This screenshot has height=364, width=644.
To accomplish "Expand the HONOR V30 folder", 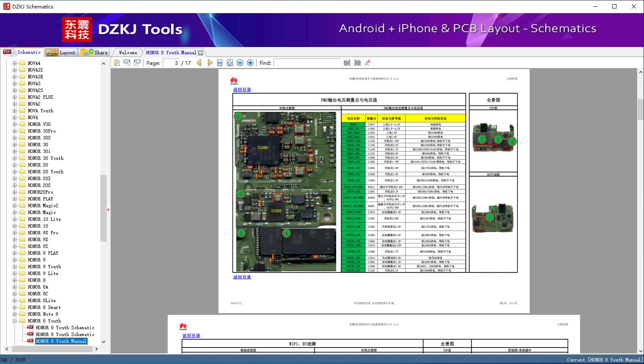I will coord(15,124).
